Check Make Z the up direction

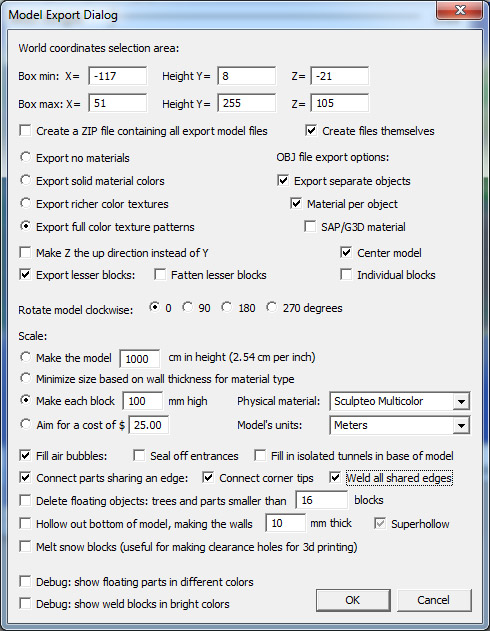[x=25, y=253]
